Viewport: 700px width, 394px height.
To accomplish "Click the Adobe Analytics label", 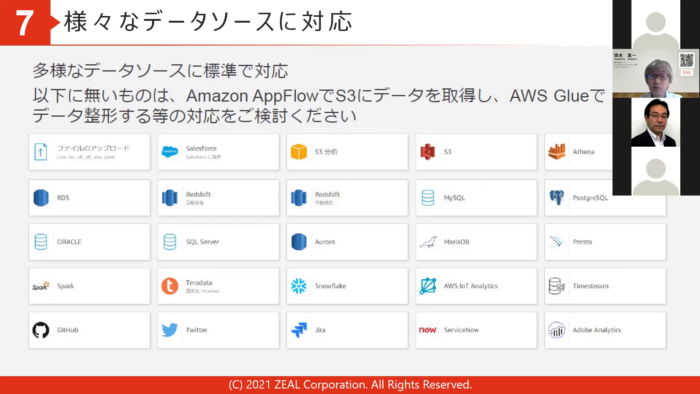I will click(597, 330).
